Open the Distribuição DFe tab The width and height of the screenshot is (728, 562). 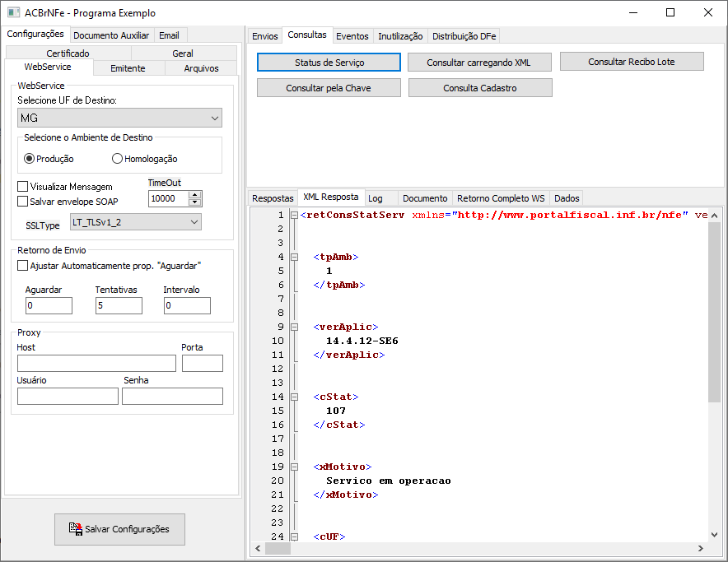coord(464,36)
